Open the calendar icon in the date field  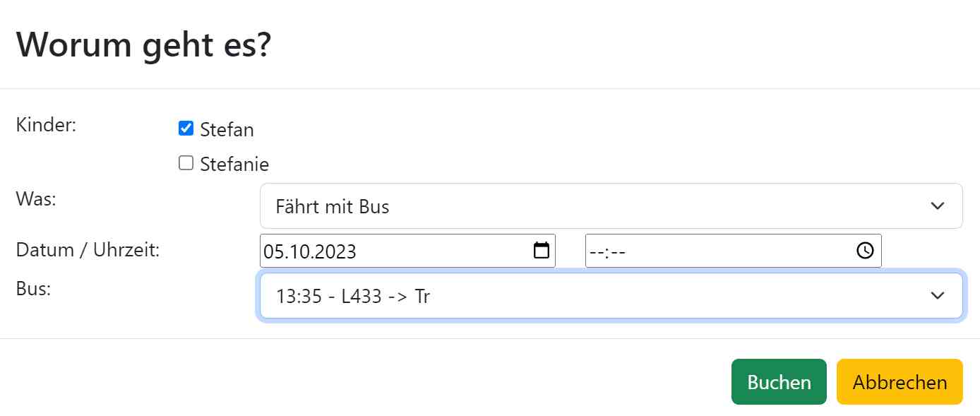(x=541, y=250)
